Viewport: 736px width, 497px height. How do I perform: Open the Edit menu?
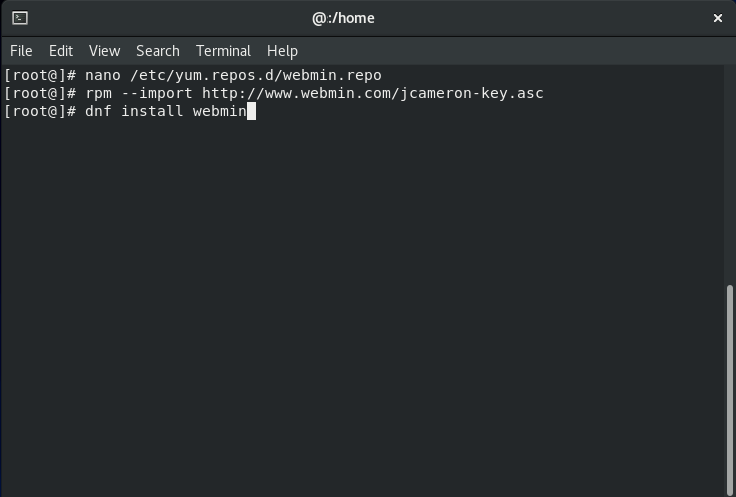[61, 51]
